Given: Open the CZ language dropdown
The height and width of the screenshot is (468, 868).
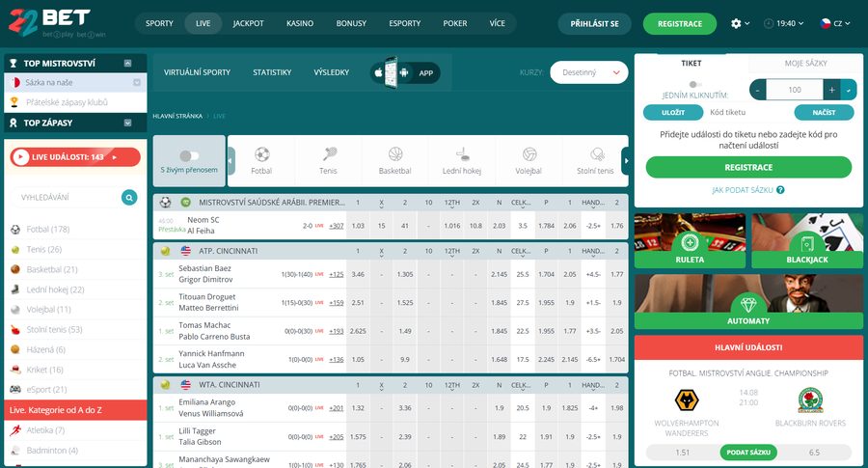Looking at the screenshot, I should point(835,23).
